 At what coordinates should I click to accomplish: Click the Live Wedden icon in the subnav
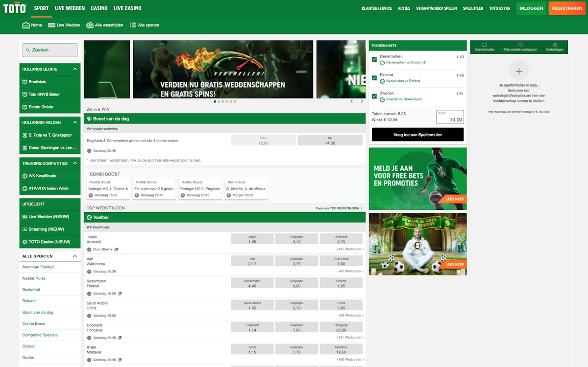tap(51, 25)
